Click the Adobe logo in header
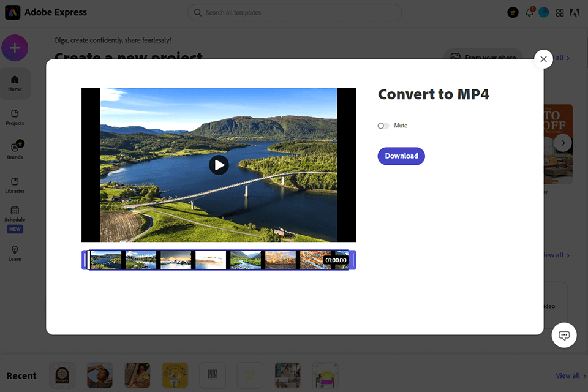 pos(575,13)
